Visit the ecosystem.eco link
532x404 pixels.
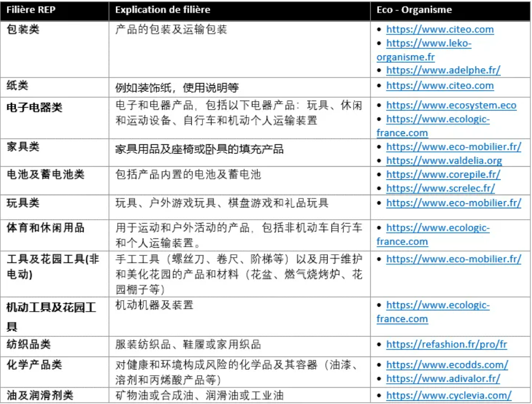click(x=451, y=105)
